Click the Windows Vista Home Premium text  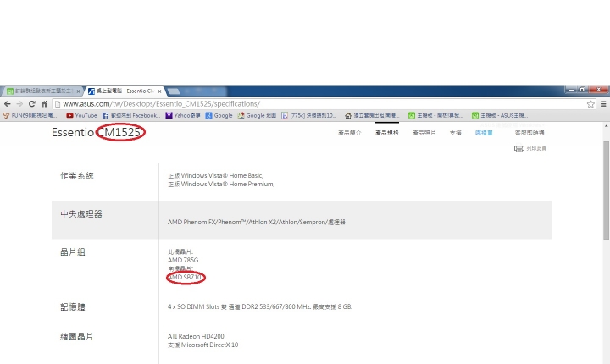click(x=221, y=185)
